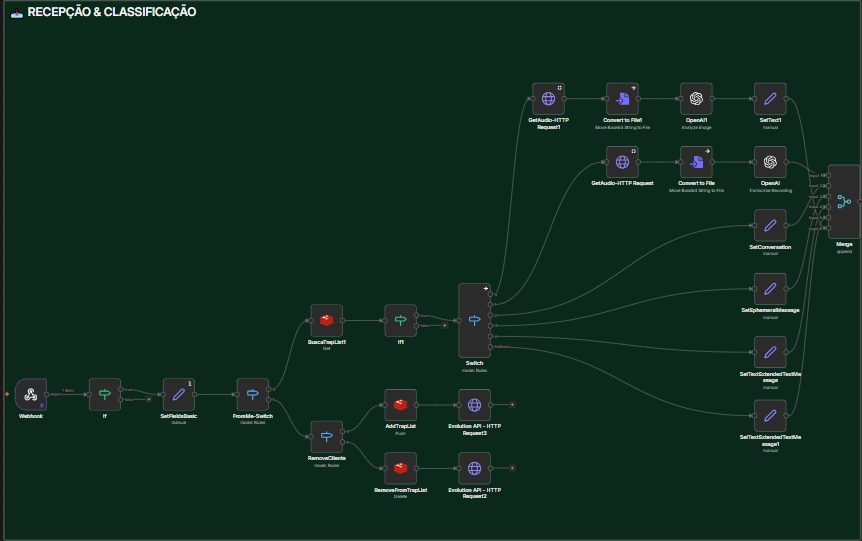The image size is (862, 541).
Task: Select the FromMe-Switch node
Action: (252, 394)
